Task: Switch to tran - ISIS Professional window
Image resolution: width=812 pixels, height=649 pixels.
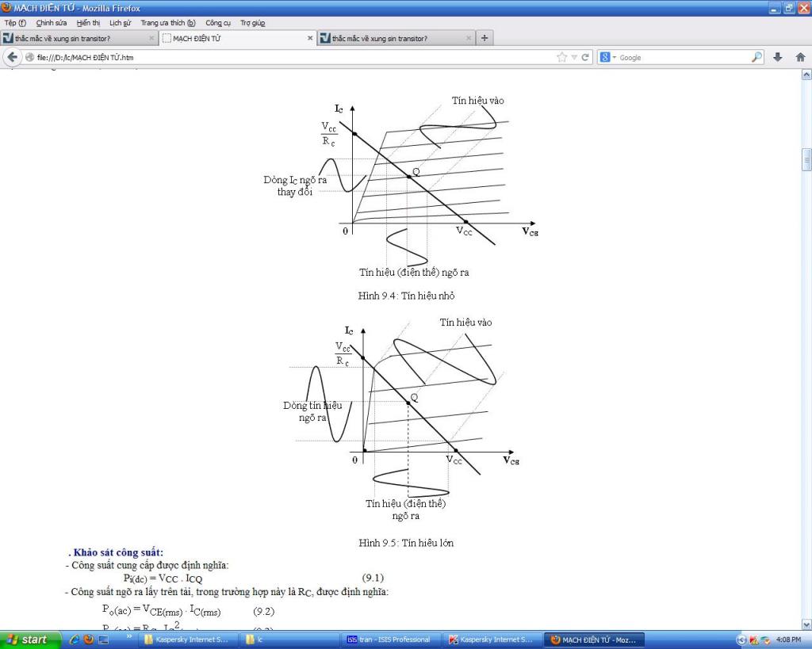Action: coord(391,639)
